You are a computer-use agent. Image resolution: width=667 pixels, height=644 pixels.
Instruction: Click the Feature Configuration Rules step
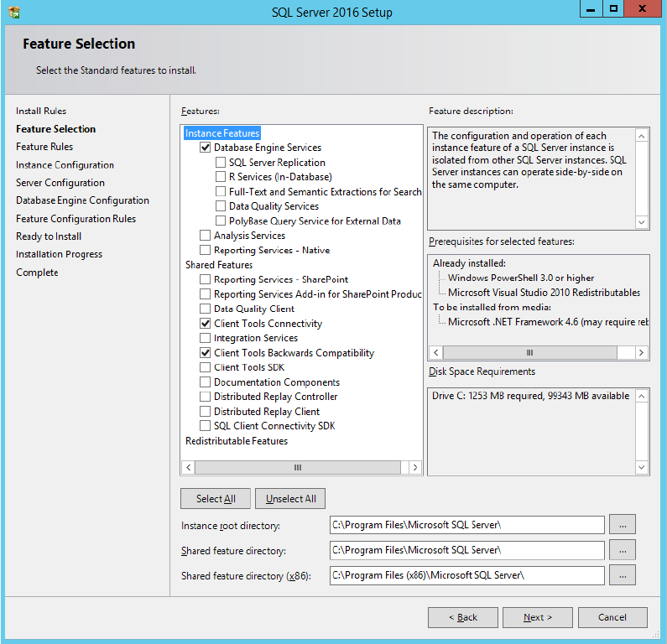click(x=76, y=219)
